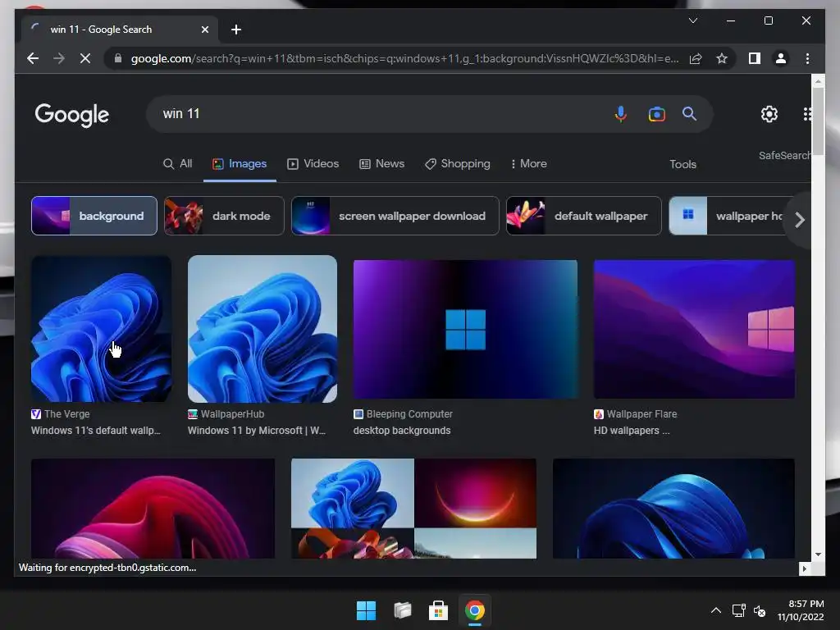
Task: Click the padlock site info icon
Action: [x=118, y=58]
